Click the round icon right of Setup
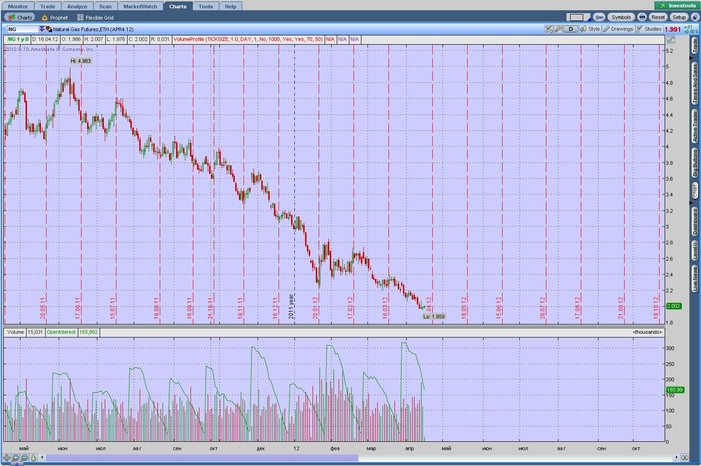This screenshot has height=466, width=701. pyautogui.click(x=695, y=17)
